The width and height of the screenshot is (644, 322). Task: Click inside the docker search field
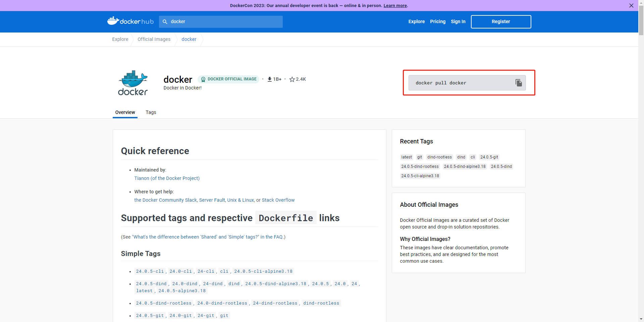tap(225, 22)
